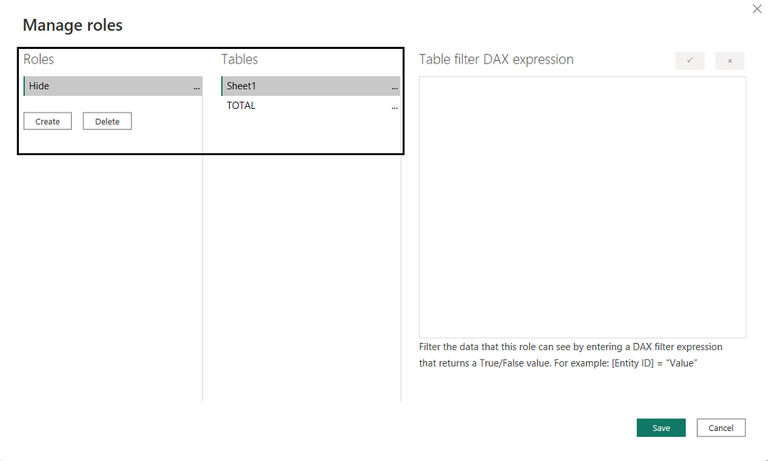The width and height of the screenshot is (768, 461).
Task: Open the TOTAL table ellipsis menu
Action: click(x=394, y=107)
